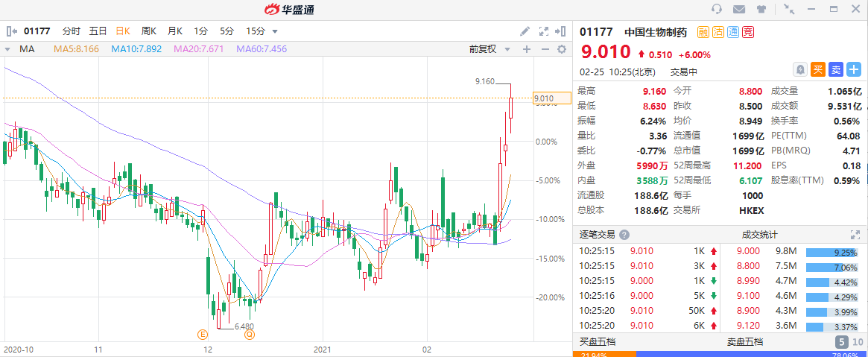Toggle MA60 line label
868x357 pixels.
[x=262, y=48]
